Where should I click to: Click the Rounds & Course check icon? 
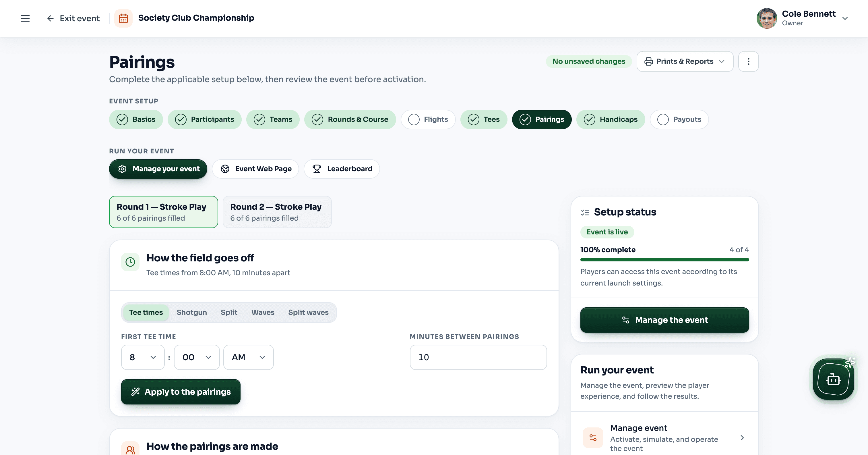click(x=317, y=119)
